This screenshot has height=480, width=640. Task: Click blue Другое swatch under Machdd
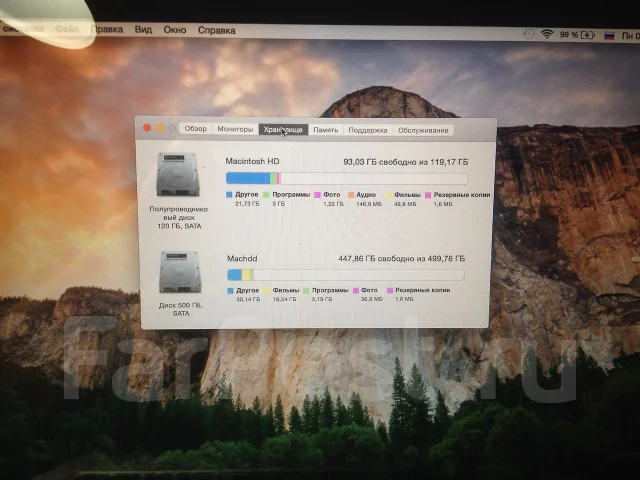coord(230,291)
